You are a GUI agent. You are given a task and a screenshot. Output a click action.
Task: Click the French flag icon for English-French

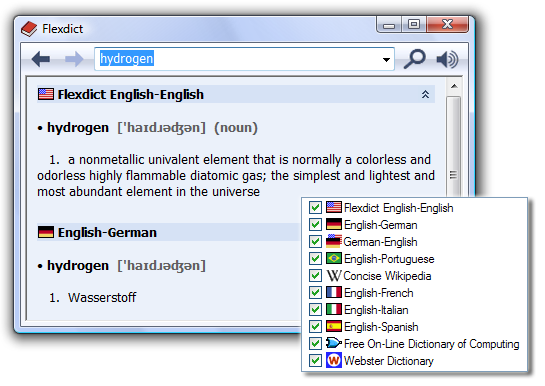(x=334, y=292)
